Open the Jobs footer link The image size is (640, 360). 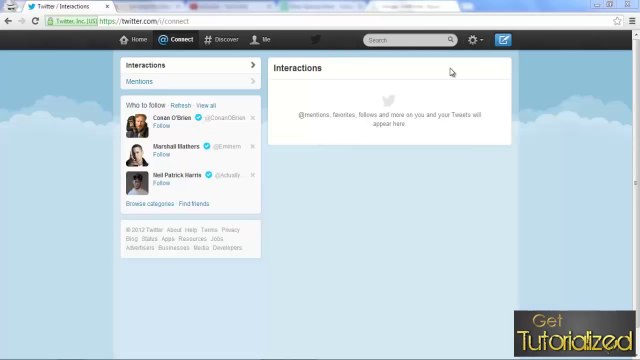pos(217,239)
